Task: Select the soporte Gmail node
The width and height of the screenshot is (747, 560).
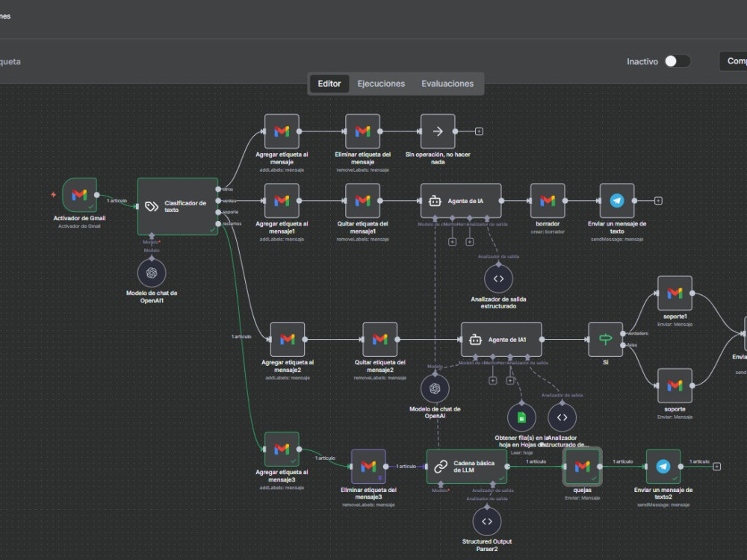Action: tap(675, 386)
